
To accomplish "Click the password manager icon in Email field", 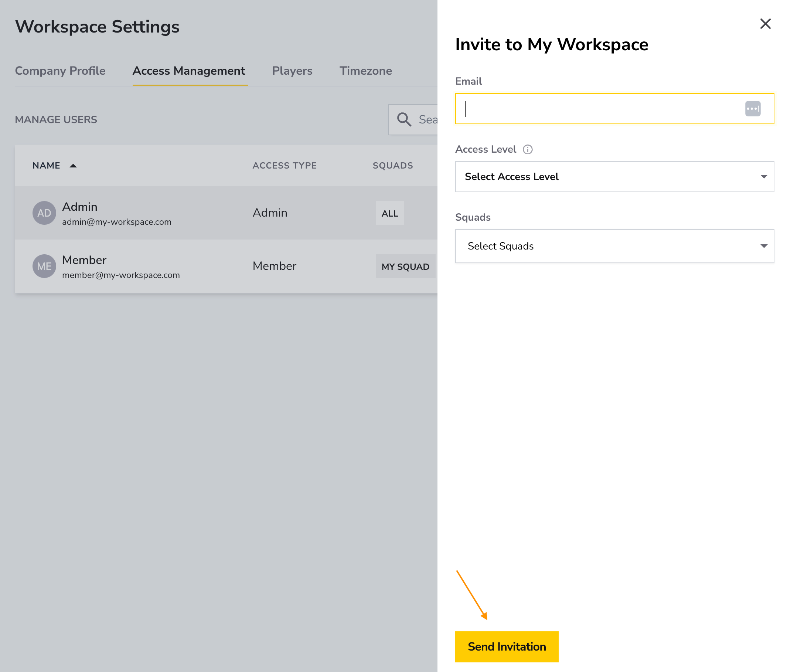I will [x=752, y=109].
